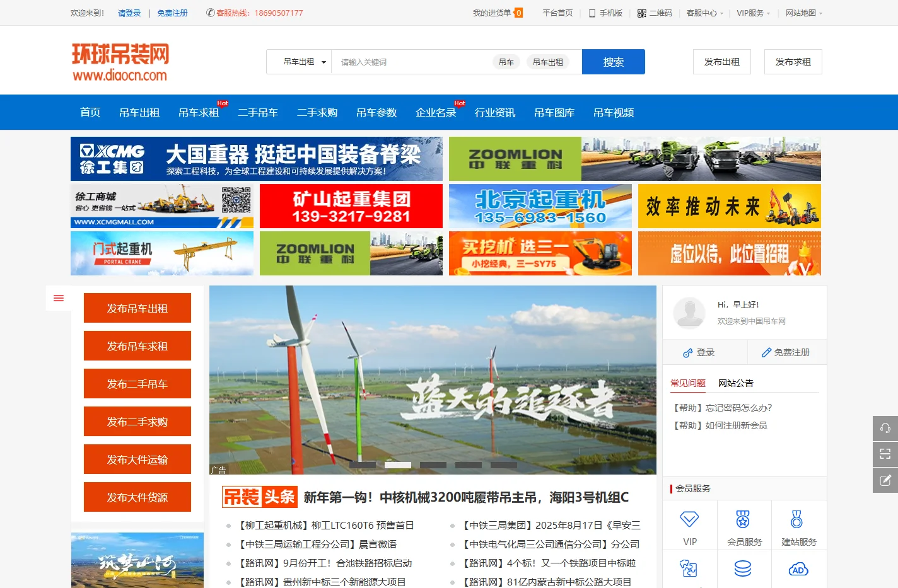
Task: Select the first carousel slide indicator
Action: click(363, 465)
